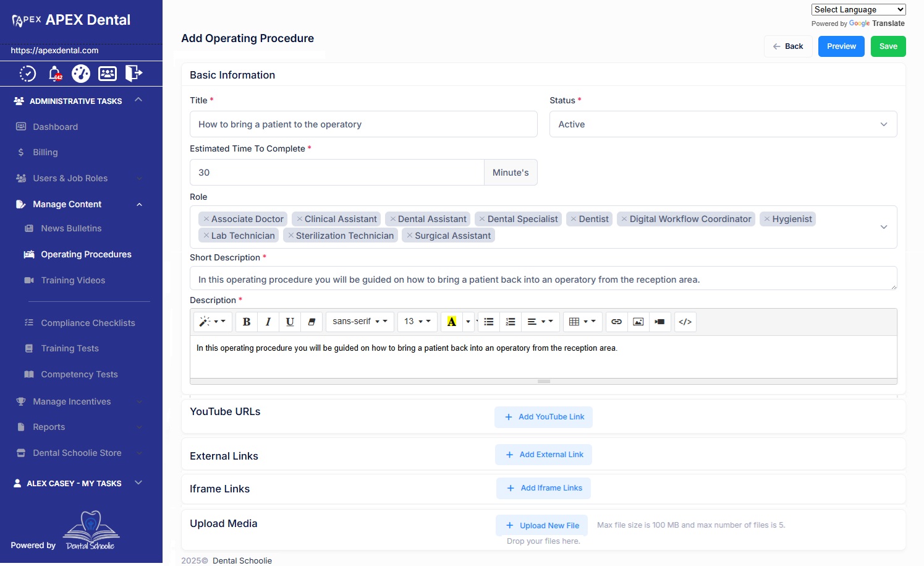Click Upload New File button

pyautogui.click(x=541, y=526)
